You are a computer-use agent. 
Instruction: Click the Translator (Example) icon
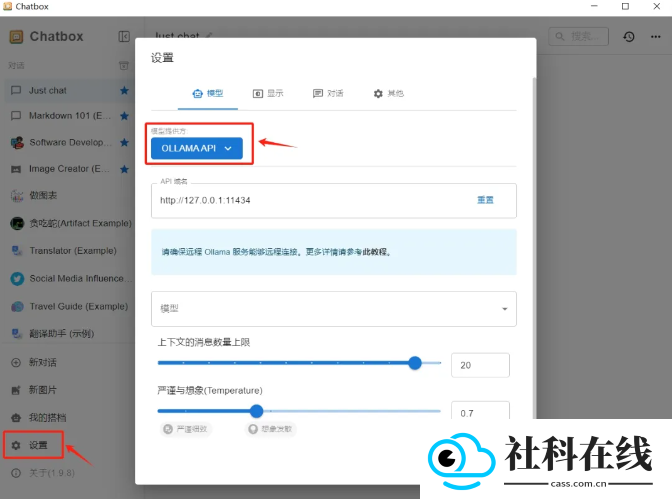click(17, 251)
